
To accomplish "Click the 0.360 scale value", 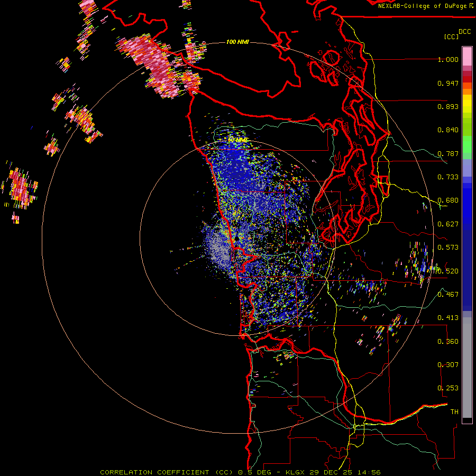I will [448, 341].
